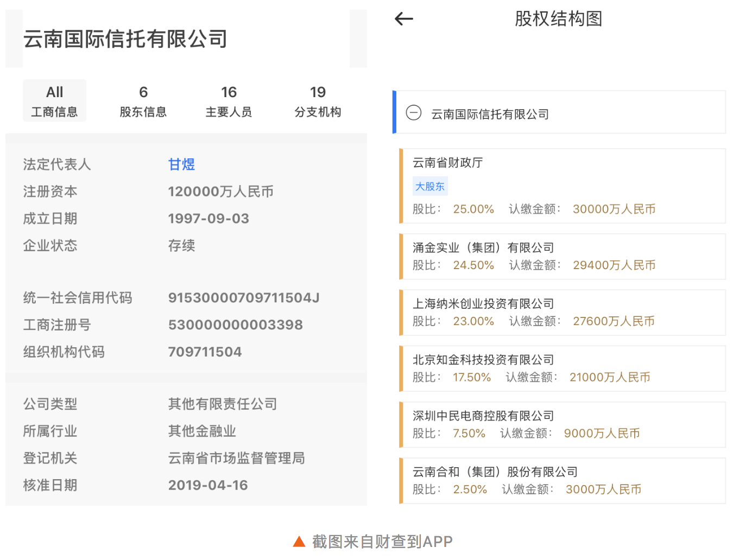Switch to the All 工商信息 tab
Viewport: 733px width, 560px height.
pyautogui.click(x=54, y=101)
